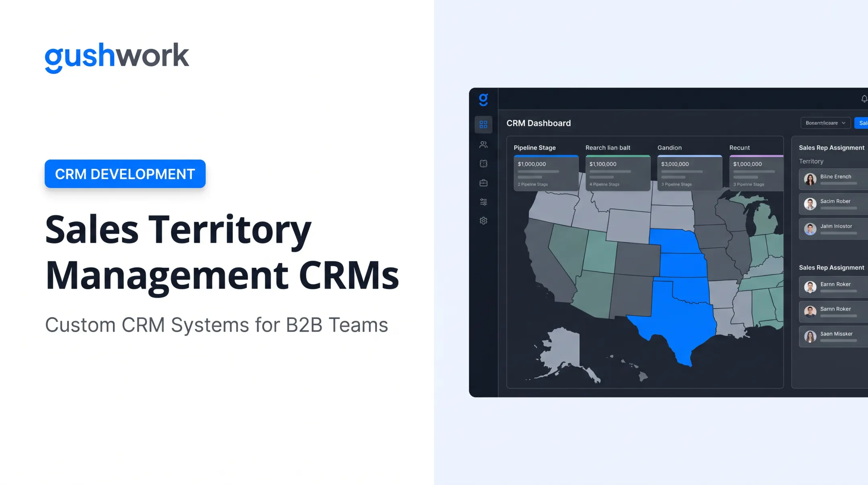Click Sarnn Roker's avatar photo
Image resolution: width=868 pixels, height=485 pixels.
click(x=810, y=312)
